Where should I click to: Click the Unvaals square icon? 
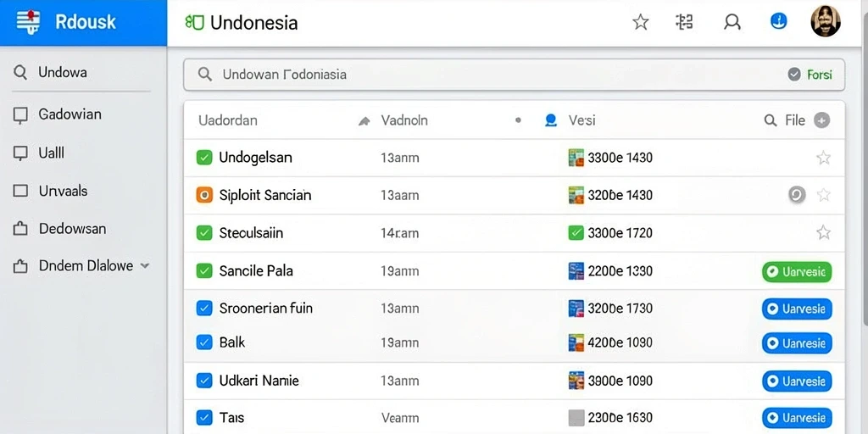click(x=20, y=191)
